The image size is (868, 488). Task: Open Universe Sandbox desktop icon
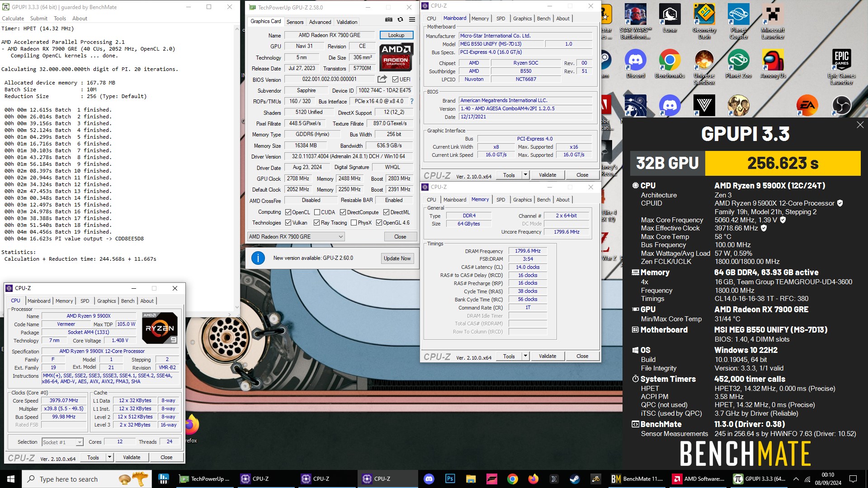click(x=704, y=67)
